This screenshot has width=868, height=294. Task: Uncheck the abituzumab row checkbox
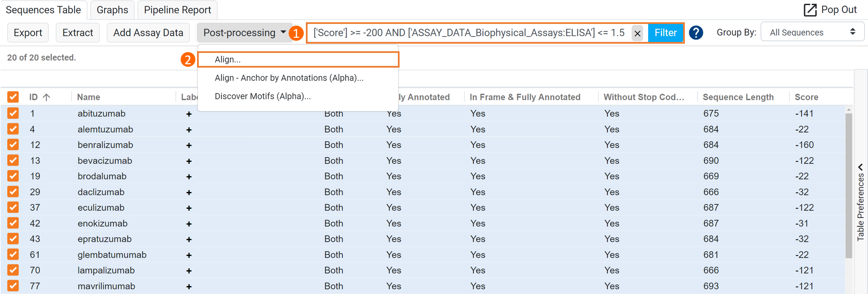pyautogui.click(x=13, y=113)
